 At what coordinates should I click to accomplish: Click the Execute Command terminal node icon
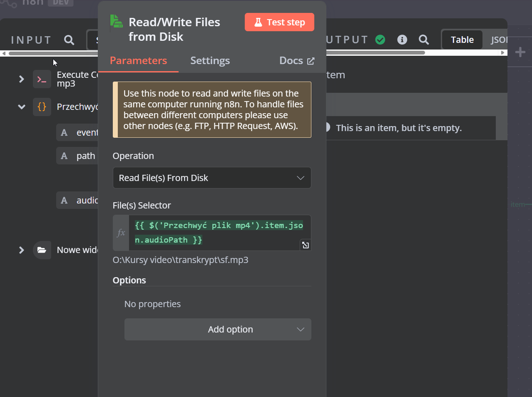(x=42, y=79)
